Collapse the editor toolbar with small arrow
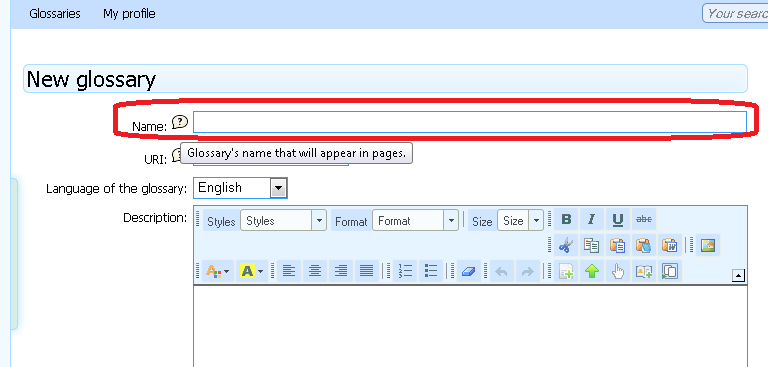The width and height of the screenshot is (768, 367). (738, 275)
